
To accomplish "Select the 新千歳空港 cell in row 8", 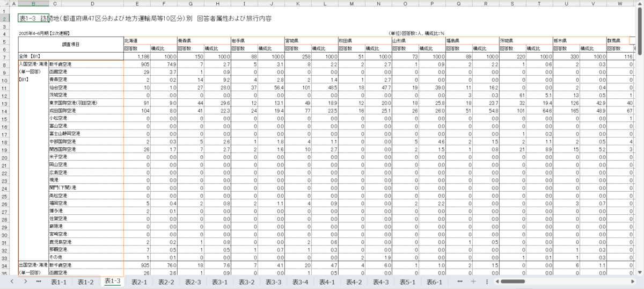I will [x=85, y=64].
